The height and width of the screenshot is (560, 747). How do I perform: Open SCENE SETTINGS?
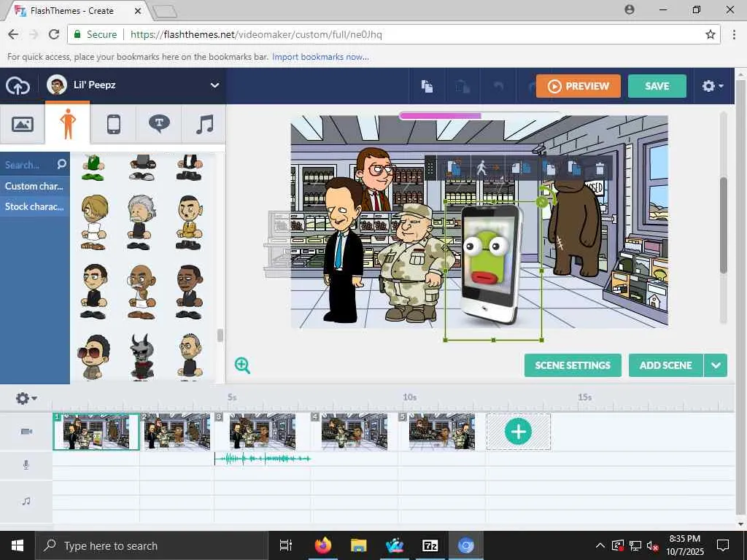point(573,365)
